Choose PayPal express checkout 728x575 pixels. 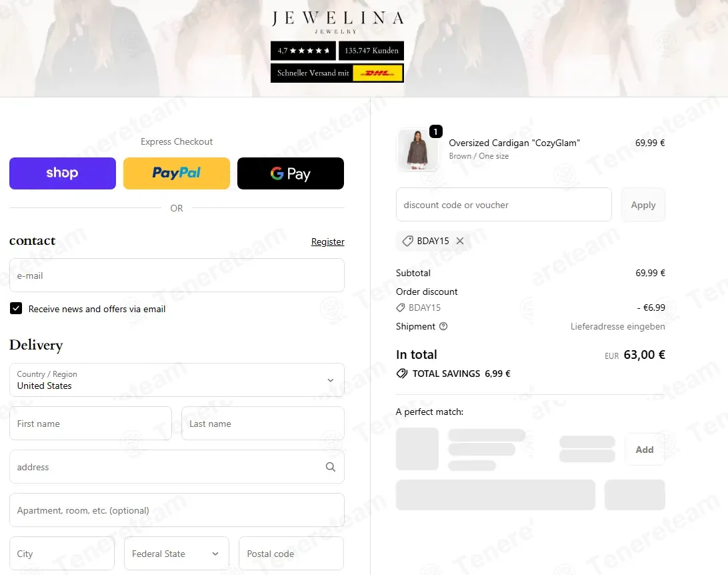177,173
